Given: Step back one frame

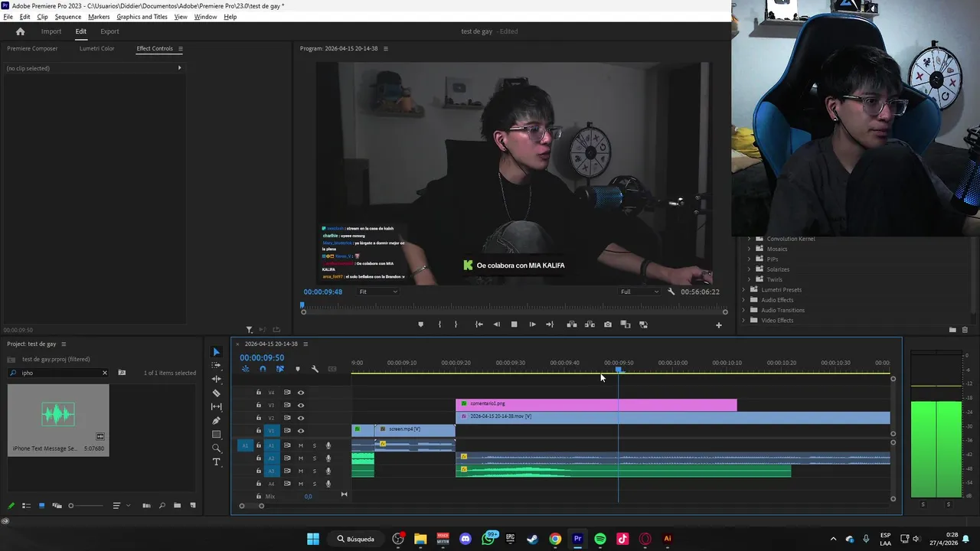Looking at the screenshot, I should [496, 324].
